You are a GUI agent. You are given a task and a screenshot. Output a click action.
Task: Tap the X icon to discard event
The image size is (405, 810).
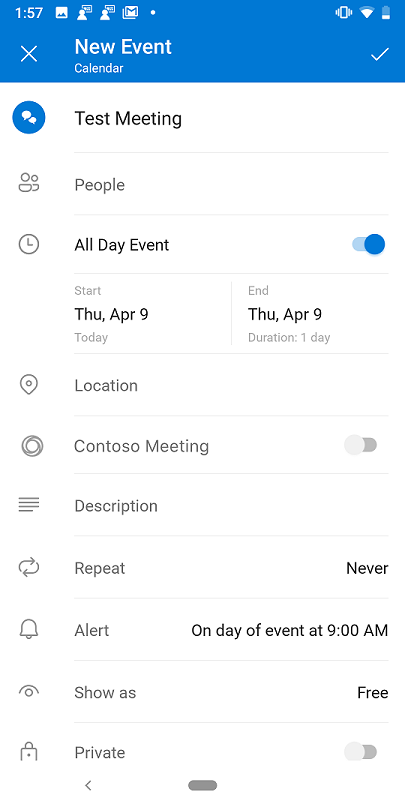[29, 54]
